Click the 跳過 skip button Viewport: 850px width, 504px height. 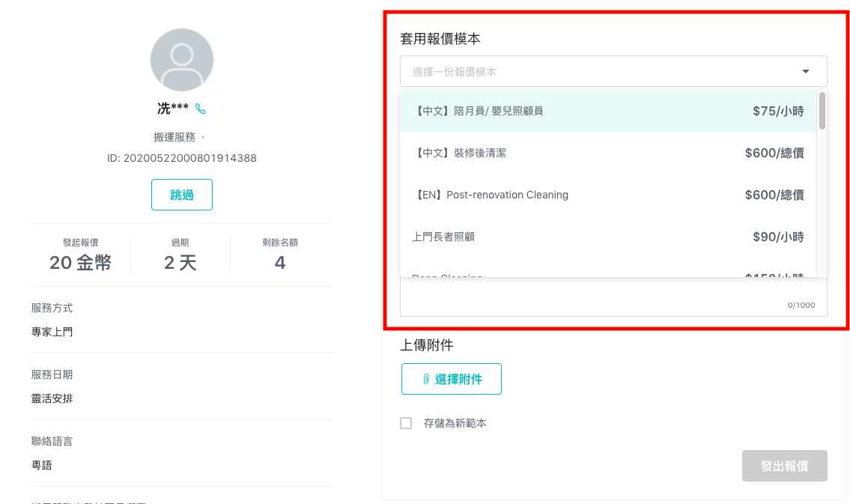(x=181, y=195)
